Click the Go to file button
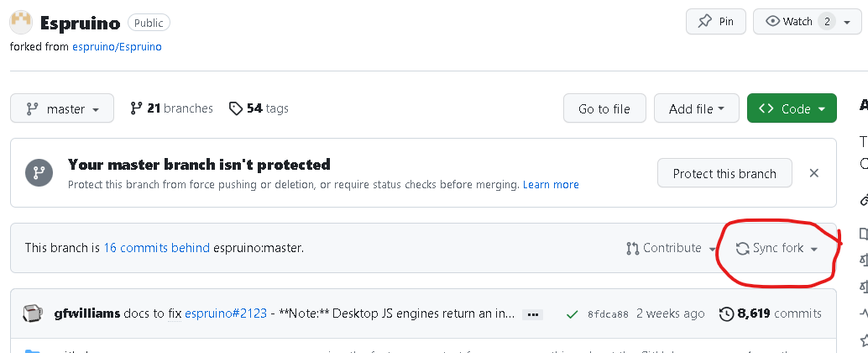The image size is (868, 353). pos(604,108)
